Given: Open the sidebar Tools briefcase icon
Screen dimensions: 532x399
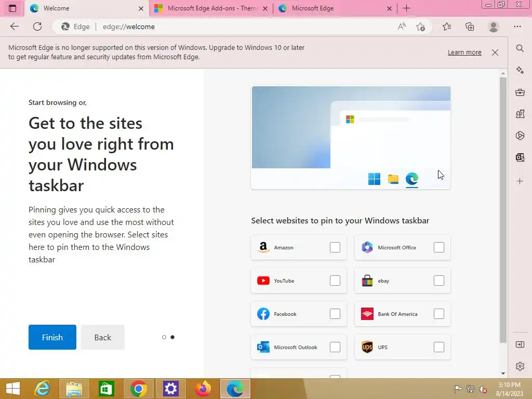Looking at the screenshot, I should click(x=520, y=92).
